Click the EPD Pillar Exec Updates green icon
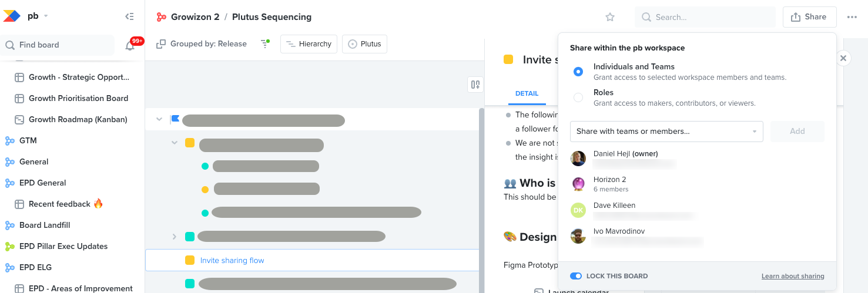Screen dimensions: 868x293 click(9, 246)
